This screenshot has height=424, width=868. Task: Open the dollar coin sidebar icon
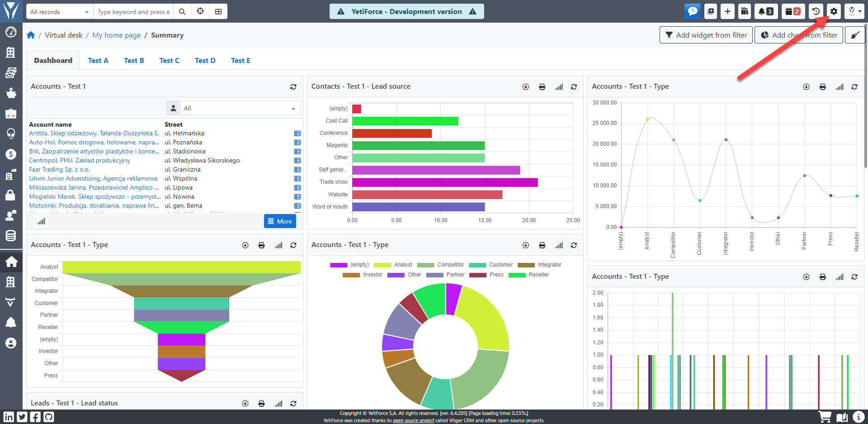(11, 154)
